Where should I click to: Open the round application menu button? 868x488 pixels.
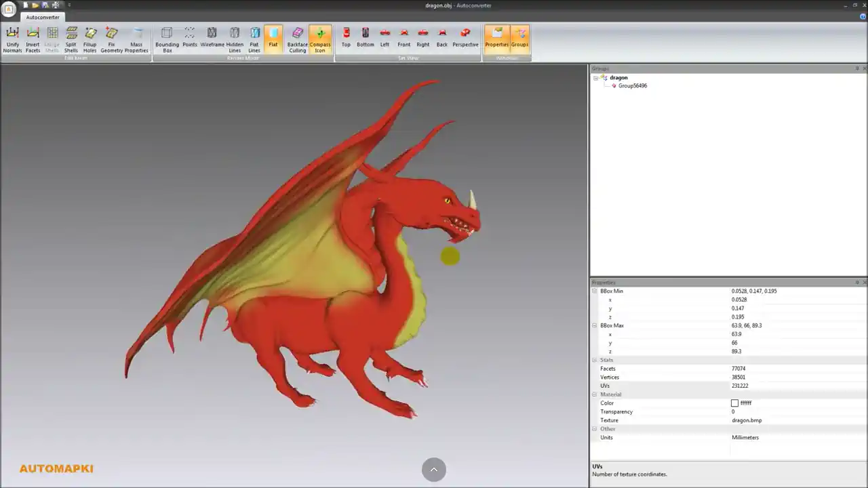(9, 9)
